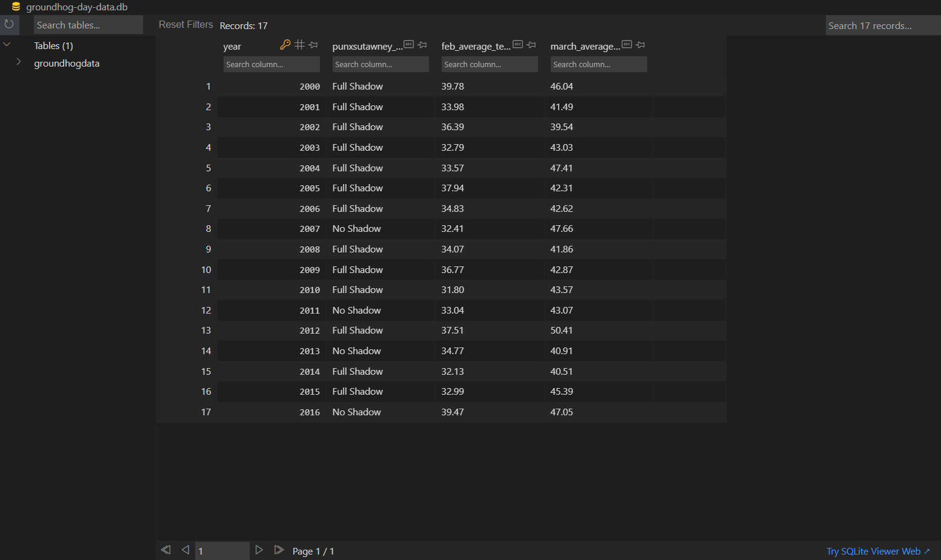The width and height of the screenshot is (941, 560).
Task: Click the numeric type icon beside the key
Action: pyautogui.click(x=299, y=45)
